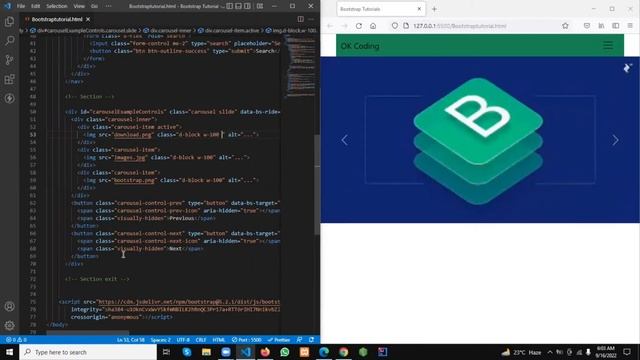Go to the Firefox Home page

pyautogui.click(x=373, y=26)
